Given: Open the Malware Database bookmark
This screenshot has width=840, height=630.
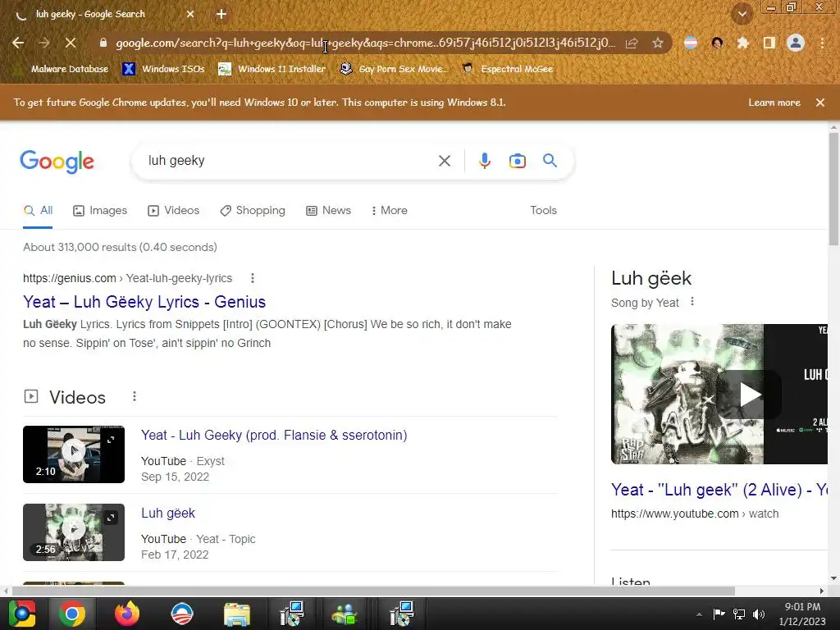Looking at the screenshot, I should pos(62,69).
